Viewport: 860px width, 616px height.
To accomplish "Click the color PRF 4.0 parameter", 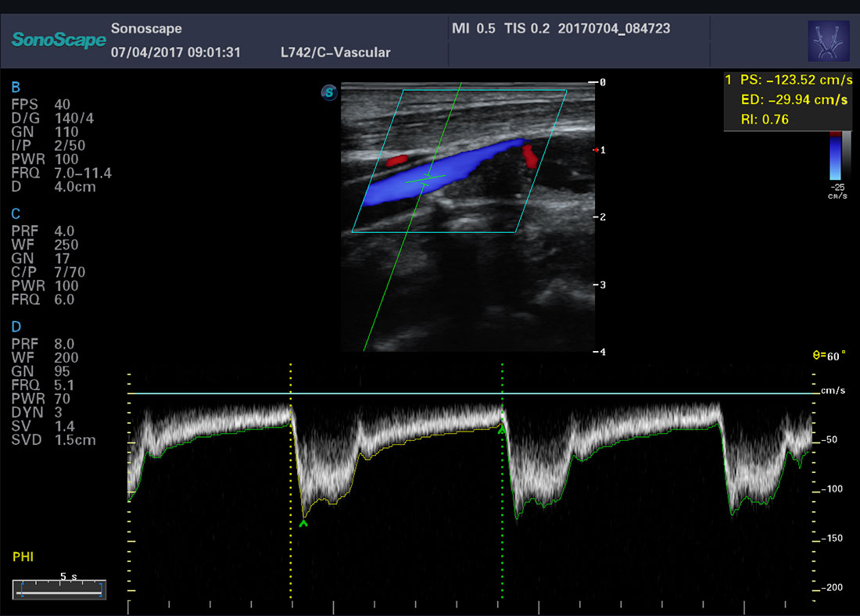I will pos(43,231).
